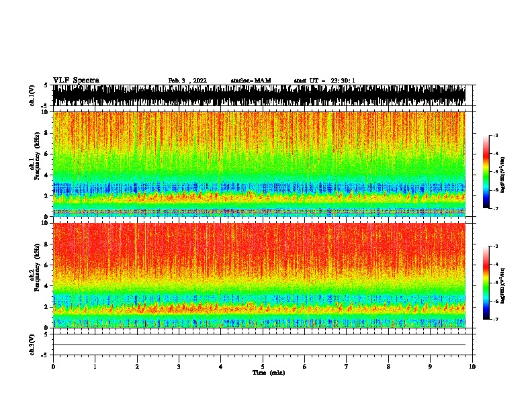Select the date text Feb. 3, 2022
Screen dimensions: 532x411
tap(187, 81)
